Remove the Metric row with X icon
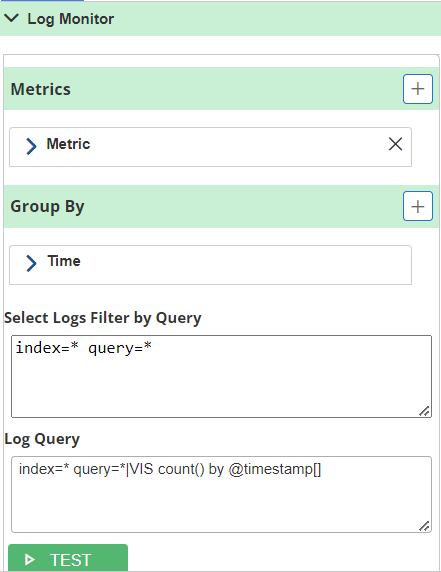The image size is (441, 572). coord(395,144)
